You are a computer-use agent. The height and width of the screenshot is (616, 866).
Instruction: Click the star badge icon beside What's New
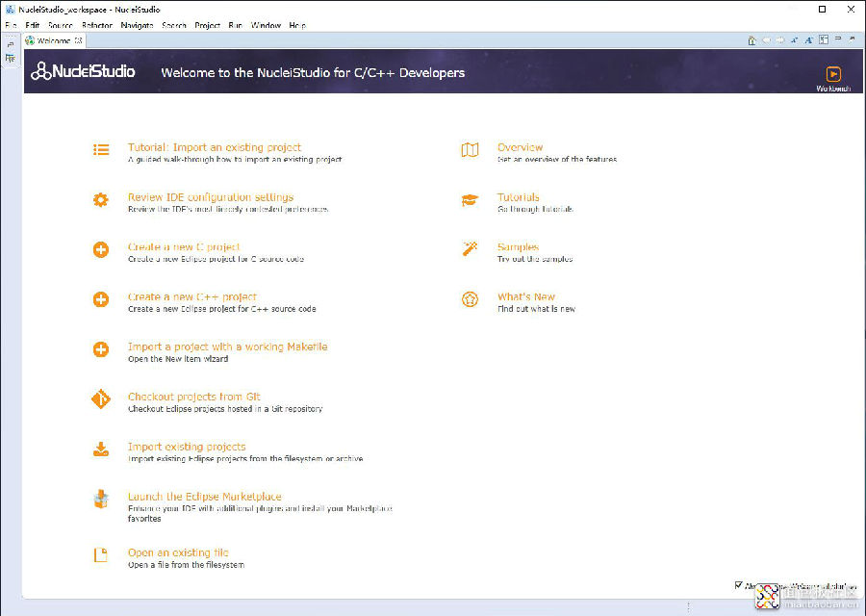pos(470,299)
